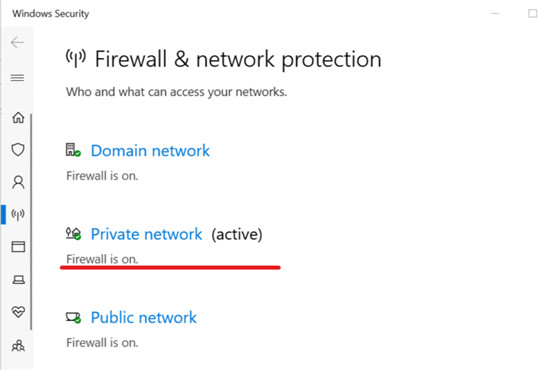The height and width of the screenshot is (370, 550).
Task: Click the sidebar vertical scrollbar
Action: point(31,222)
